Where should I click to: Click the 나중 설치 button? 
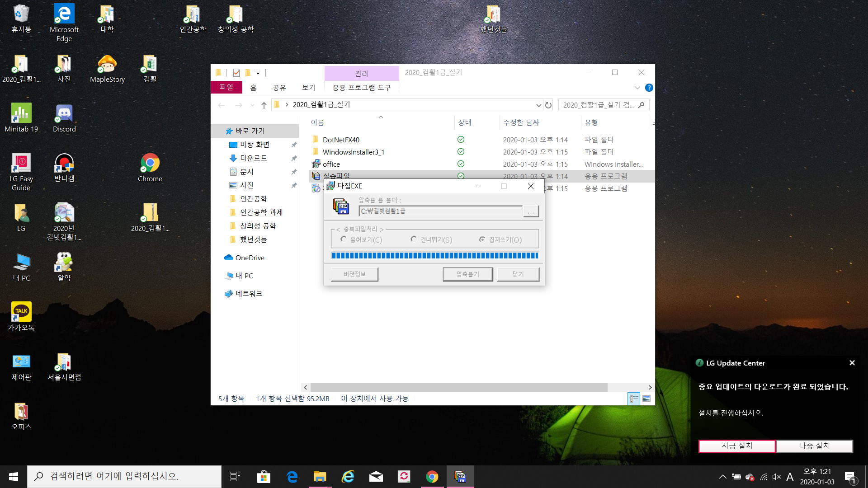(814, 446)
